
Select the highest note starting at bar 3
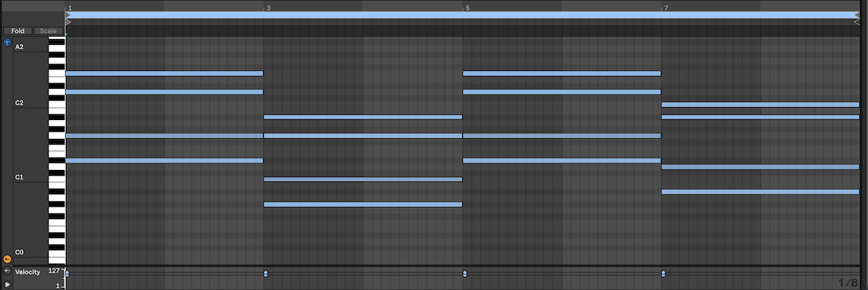pos(363,116)
